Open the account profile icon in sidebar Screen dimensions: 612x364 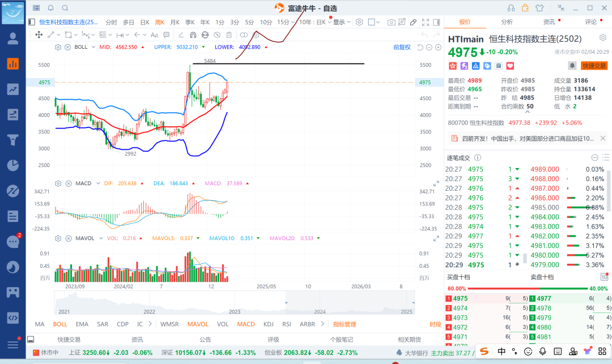(x=13, y=38)
